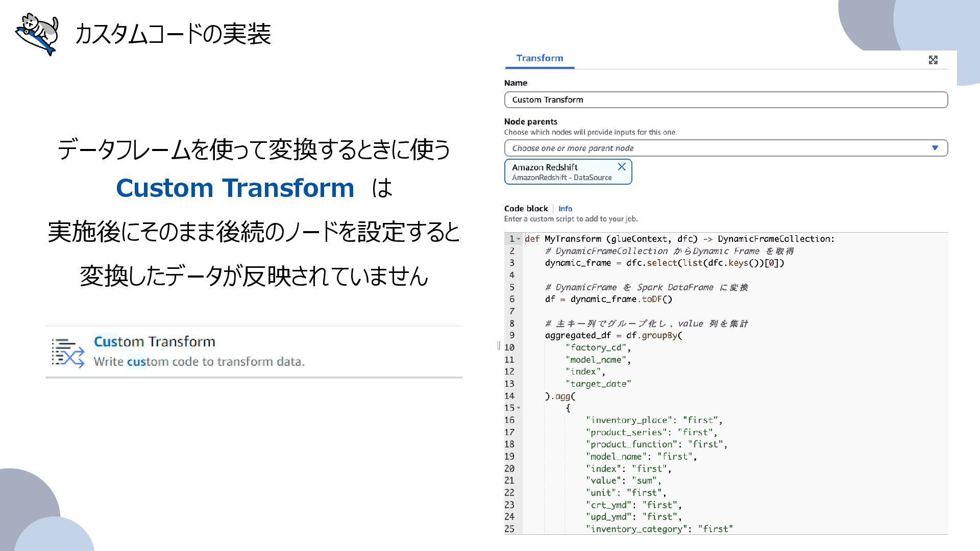Collapse code fold arrow at line 1
980x551 pixels.
(519, 239)
